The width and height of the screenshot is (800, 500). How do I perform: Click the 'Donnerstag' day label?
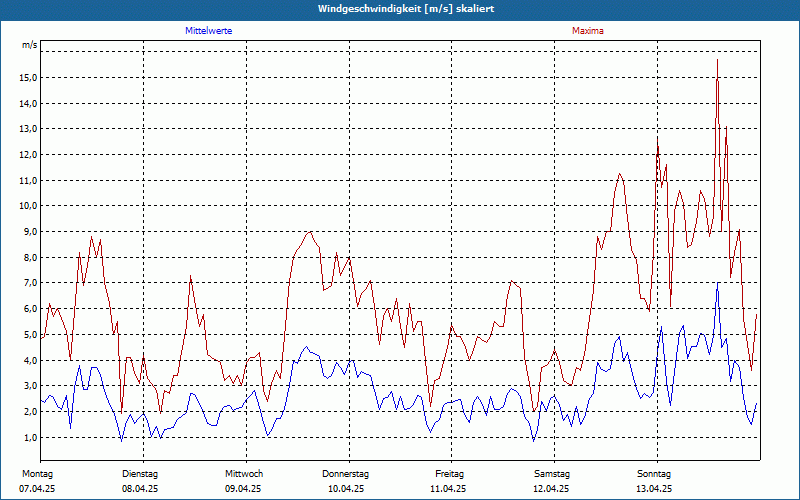[345, 474]
